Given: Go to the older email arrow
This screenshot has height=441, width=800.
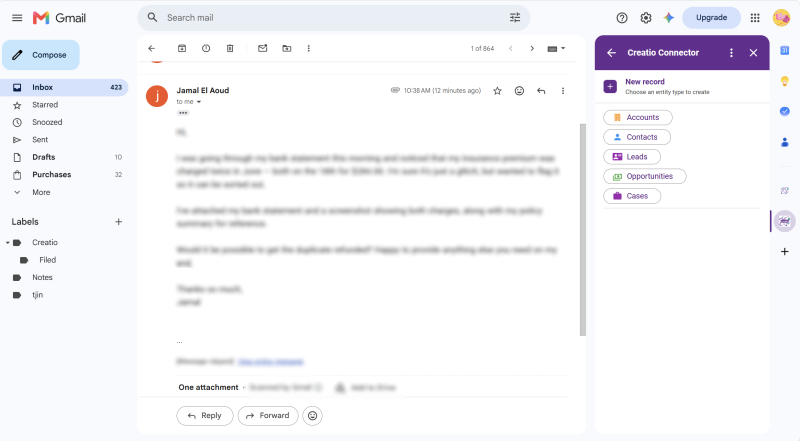Looking at the screenshot, I should (x=532, y=48).
